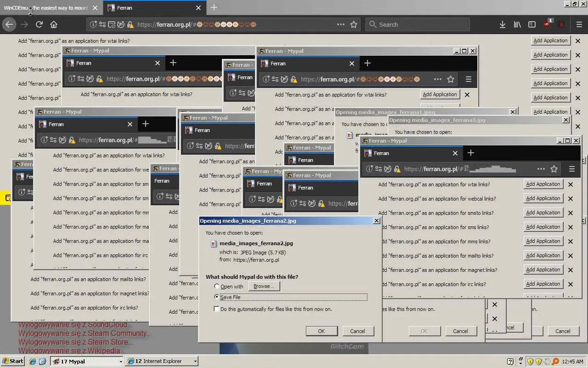Launch Internet Explorer from the quick launch icon
This screenshot has height=368, width=588.
(x=33, y=361)
